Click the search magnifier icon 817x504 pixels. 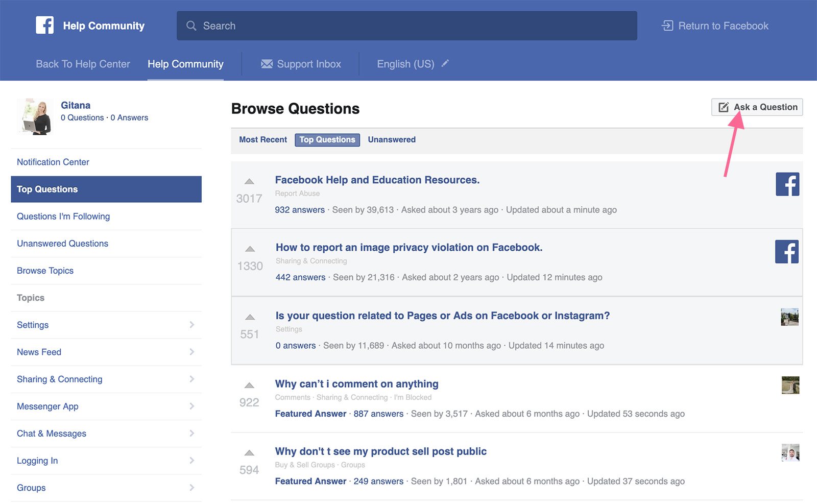191,26
